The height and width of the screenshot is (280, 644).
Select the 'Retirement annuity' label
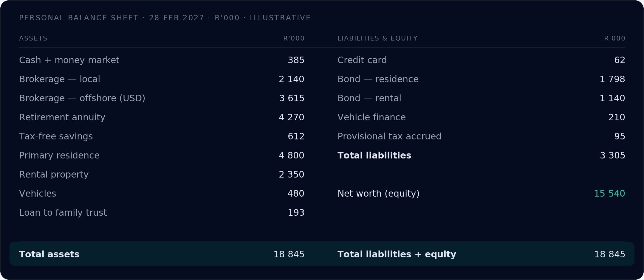point(62,117)
